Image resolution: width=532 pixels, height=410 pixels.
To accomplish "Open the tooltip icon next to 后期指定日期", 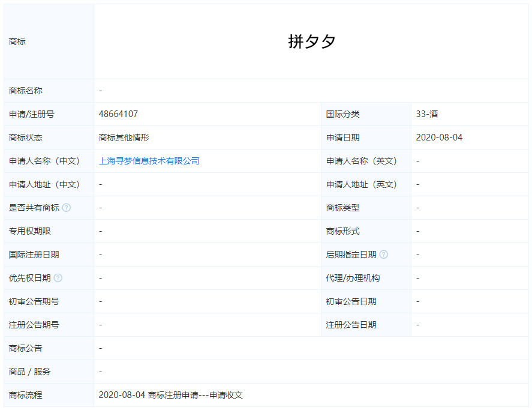I will (x=383, y=254).
